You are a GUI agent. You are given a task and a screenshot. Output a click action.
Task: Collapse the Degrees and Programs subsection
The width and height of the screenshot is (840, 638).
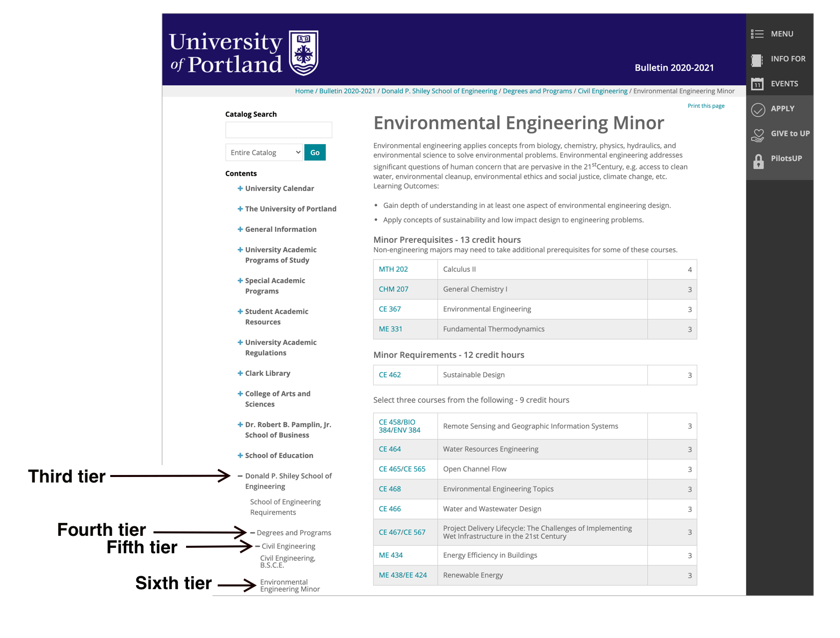pos(253,533)
